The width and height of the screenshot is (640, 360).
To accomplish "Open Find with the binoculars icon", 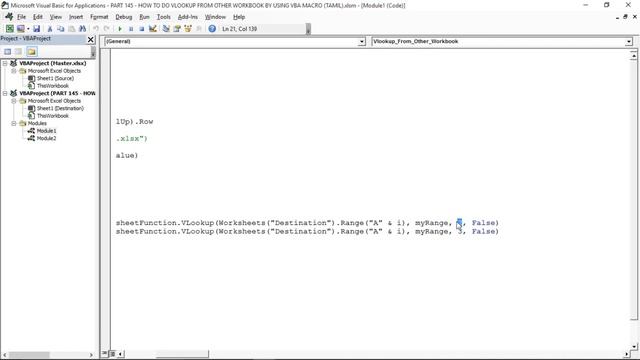I will point(82,29).
